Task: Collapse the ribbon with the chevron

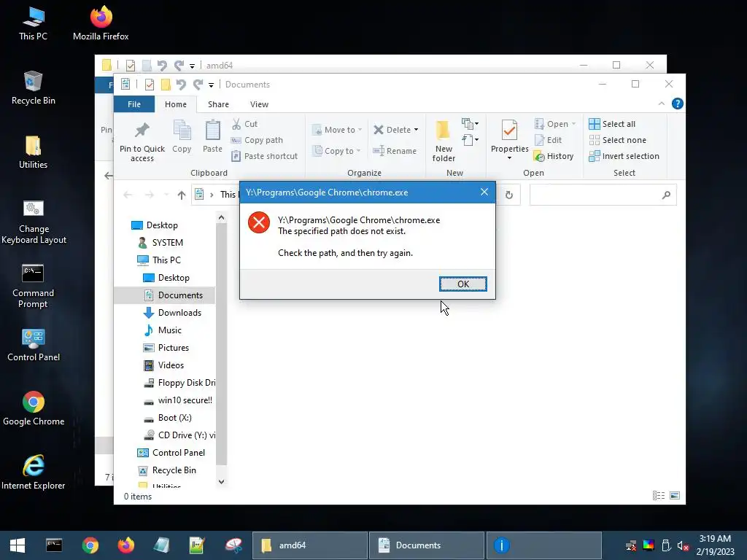Action: click(x=661, y=104)
